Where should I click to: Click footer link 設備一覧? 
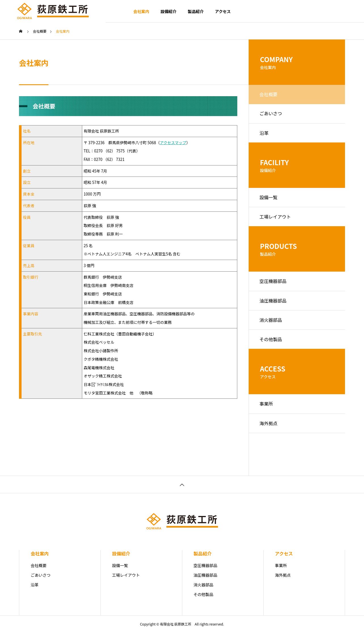click(120, 566)
